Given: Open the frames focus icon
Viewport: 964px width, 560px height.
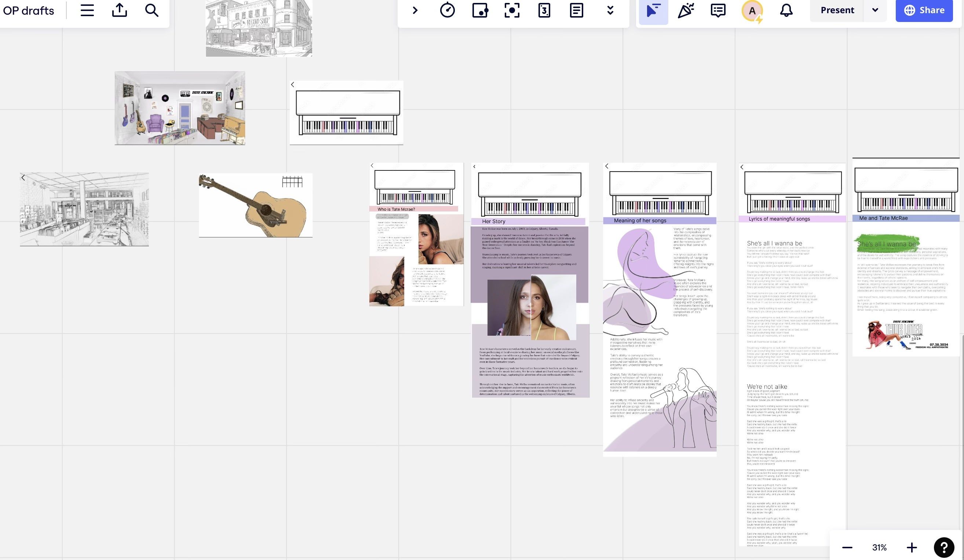Looking at the screenshot, I should 512,10.
